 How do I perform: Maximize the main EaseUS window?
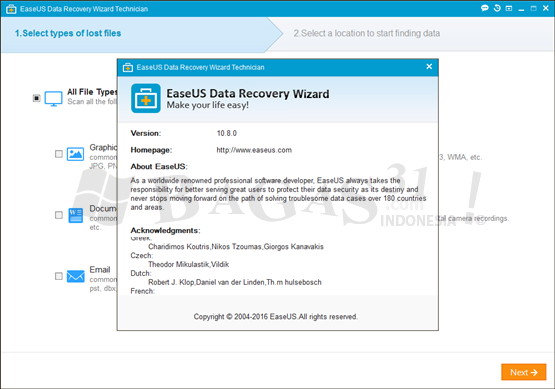click(x=533, y=8)
